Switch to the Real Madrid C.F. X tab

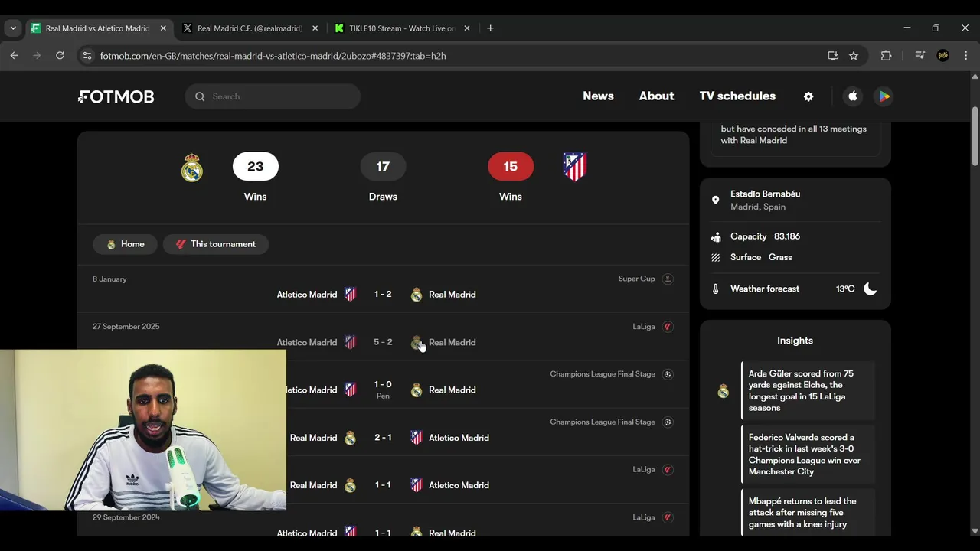[x=250, y=28]
